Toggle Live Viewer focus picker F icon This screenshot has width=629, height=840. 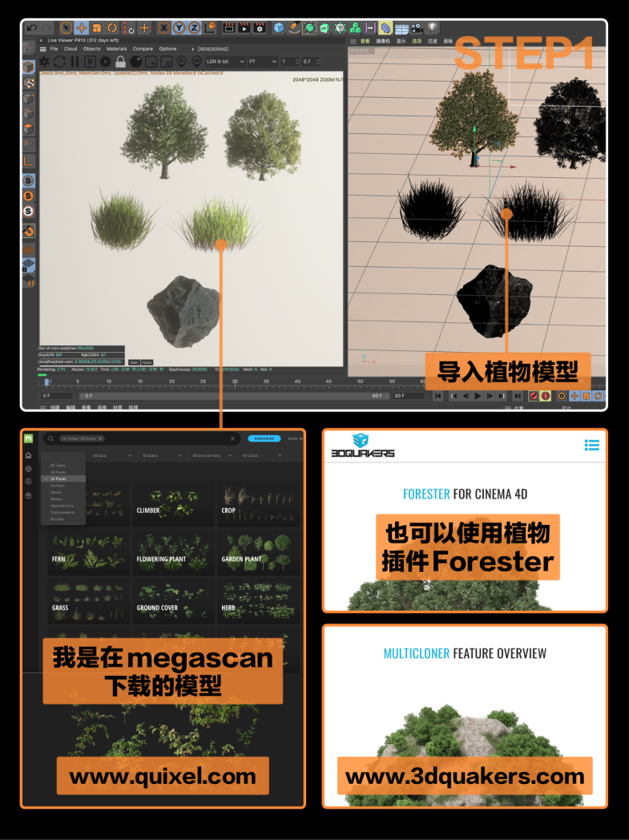[181, 62]
